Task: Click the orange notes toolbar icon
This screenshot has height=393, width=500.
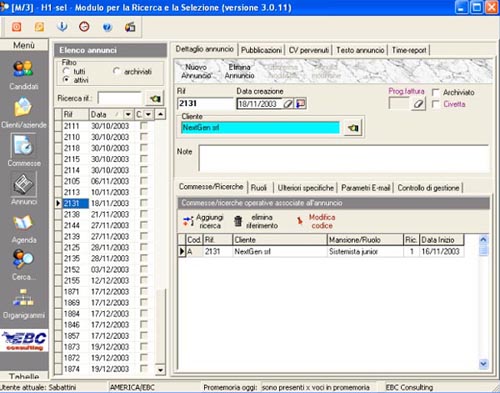Action: click(39, 27)
